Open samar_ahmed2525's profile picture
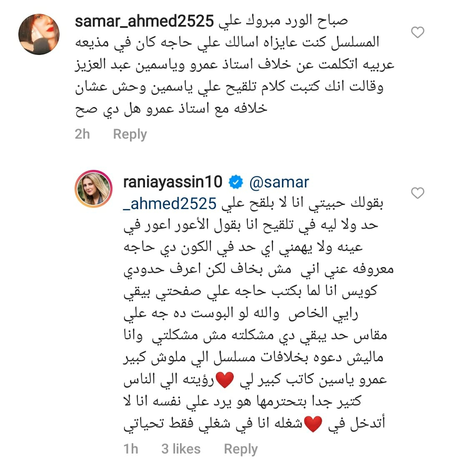The image size is (450, 476). coord(39,34)
